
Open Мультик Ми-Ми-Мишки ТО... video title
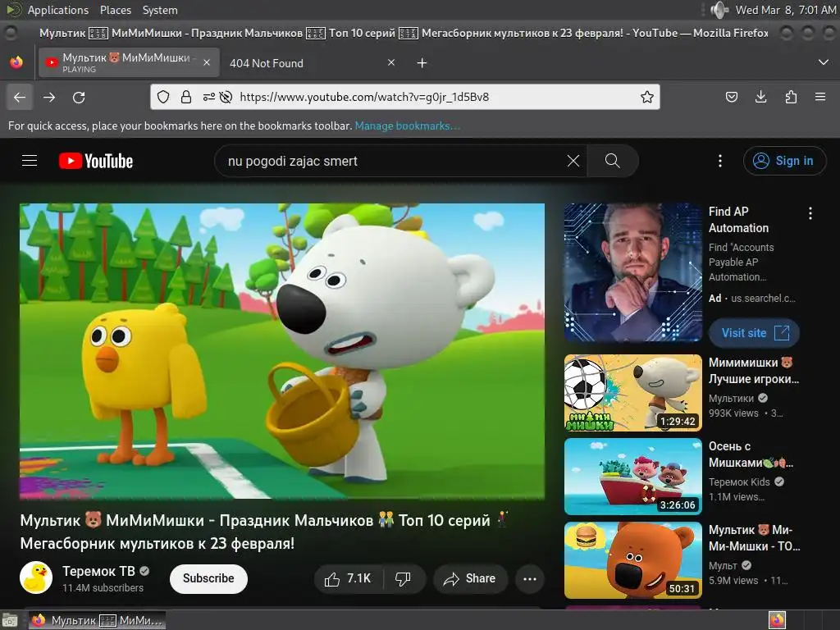tap(755, 538)
